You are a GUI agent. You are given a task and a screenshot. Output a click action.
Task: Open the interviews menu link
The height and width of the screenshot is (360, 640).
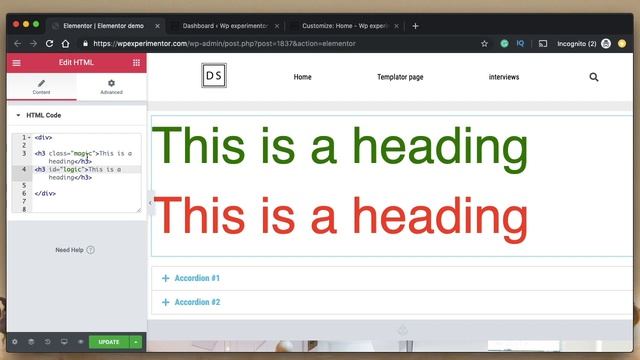coord(504,77)
